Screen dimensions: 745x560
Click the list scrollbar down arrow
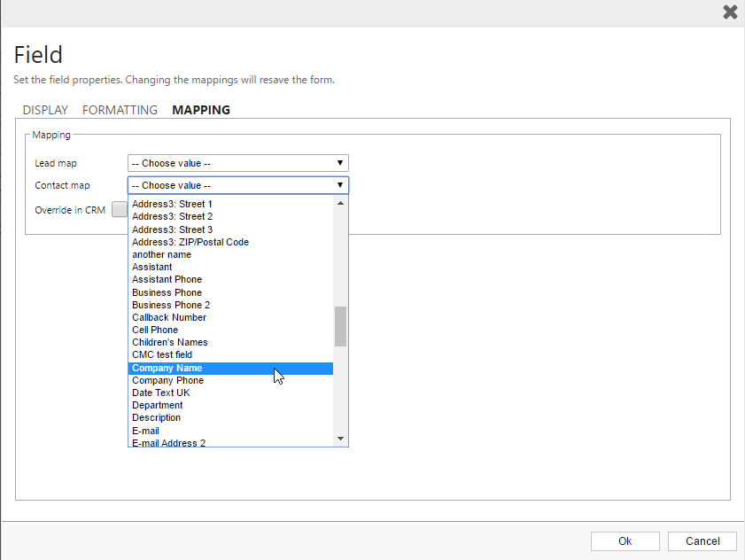point(340,439)
